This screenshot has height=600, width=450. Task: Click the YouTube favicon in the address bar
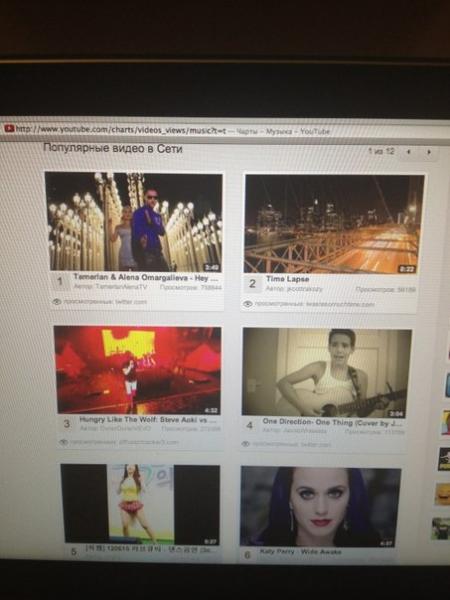(x=9, y=129)
